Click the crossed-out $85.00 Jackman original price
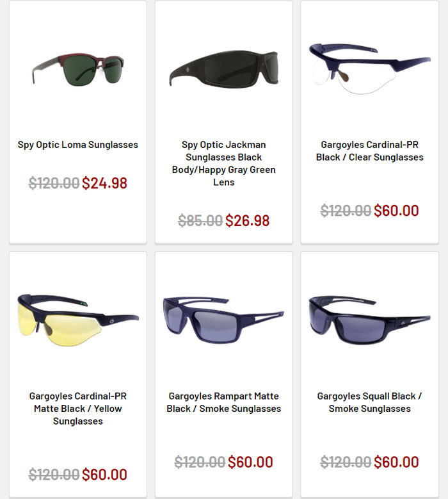 coord(200,220)
